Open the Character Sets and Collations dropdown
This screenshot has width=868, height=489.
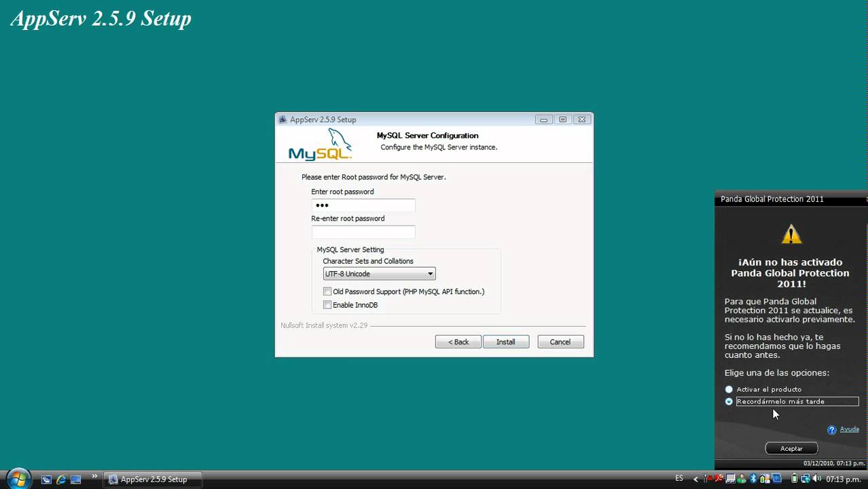click(379, 274)
